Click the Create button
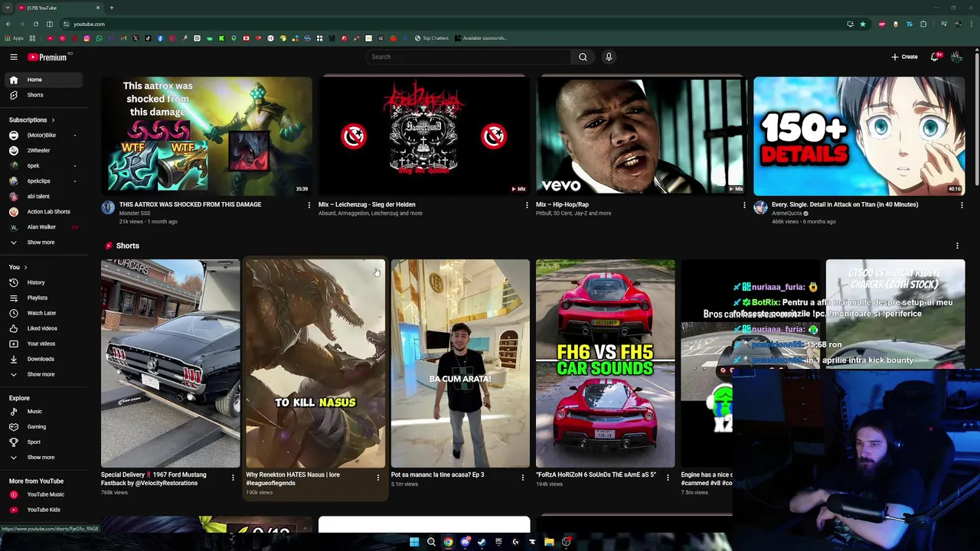Image resolution: width=980 pixels, height=551 pixels. point(904,57)
